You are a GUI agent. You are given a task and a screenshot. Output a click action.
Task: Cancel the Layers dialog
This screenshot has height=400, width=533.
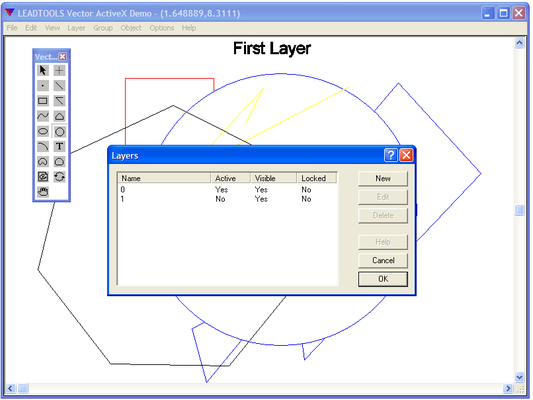coord(383,260)
